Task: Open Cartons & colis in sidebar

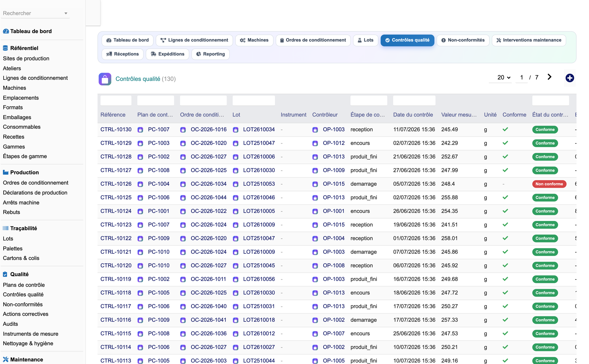Action: 21,258
